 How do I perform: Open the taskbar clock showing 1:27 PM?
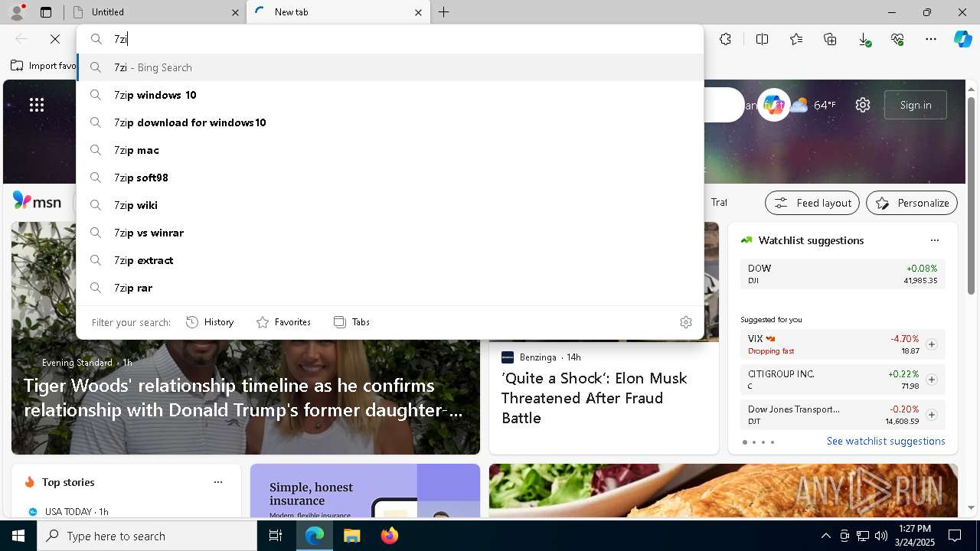point(915,536)
